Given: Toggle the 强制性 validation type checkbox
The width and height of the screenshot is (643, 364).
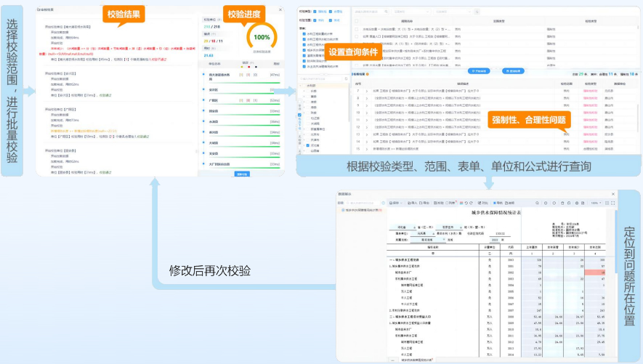Looking at the screenshot, I should (x=315, y=12).
